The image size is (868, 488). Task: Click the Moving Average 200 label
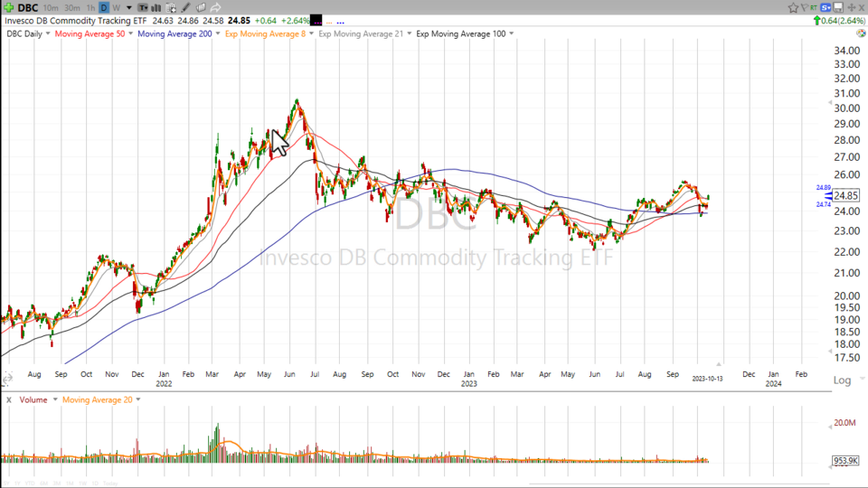(175, 33)
